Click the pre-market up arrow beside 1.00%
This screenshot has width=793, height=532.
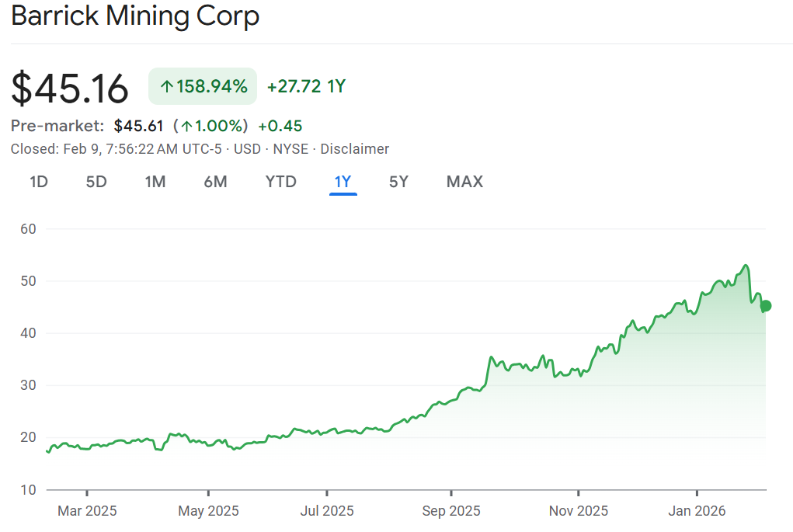coord(186,126)
